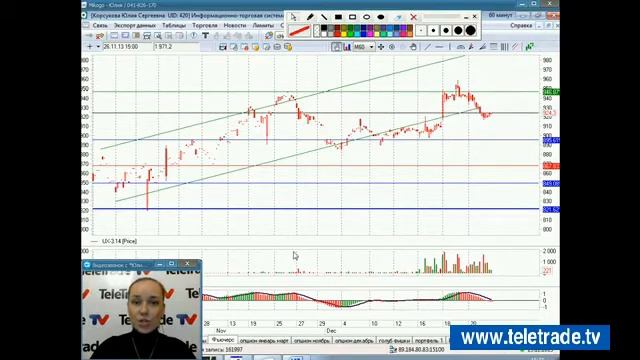
Task: Select the arc drawing tool icon
Action: pos(460,47)
